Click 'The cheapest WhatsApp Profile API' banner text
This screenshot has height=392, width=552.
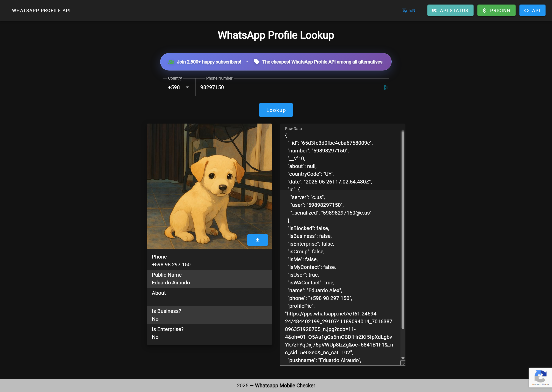[x=323, y=62]
